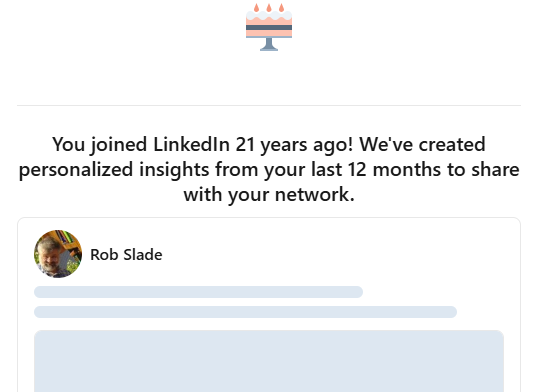The width and height of the screenshot is (540, 392).
Task: Click the Rob Slade name text
Action: coord(126,255)
